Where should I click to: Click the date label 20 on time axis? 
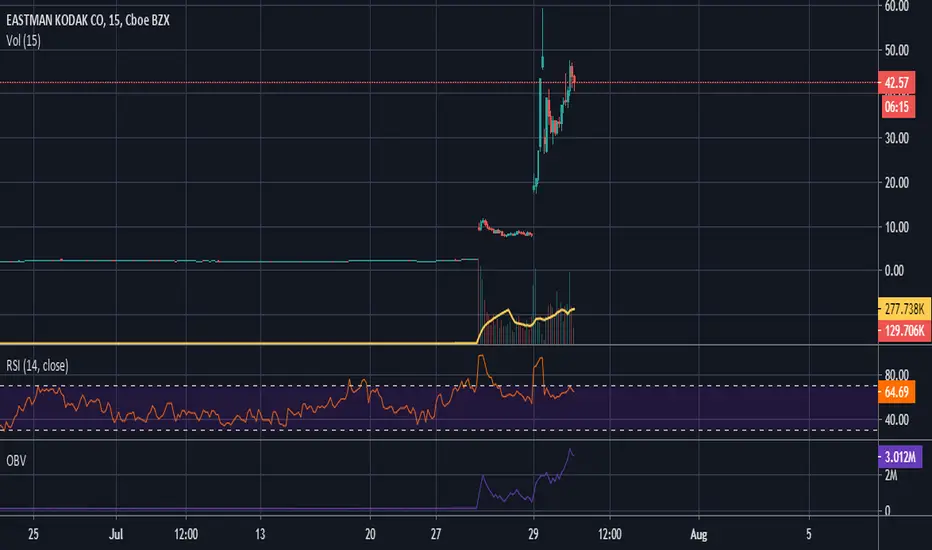(x=370, y=534)
